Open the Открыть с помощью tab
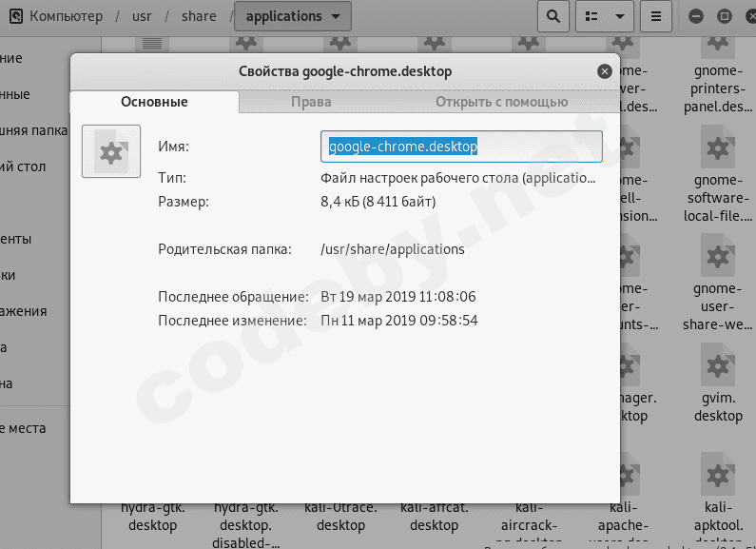This screenshot has width=756, height=549. pyautogui.click(x=501, y=102)
